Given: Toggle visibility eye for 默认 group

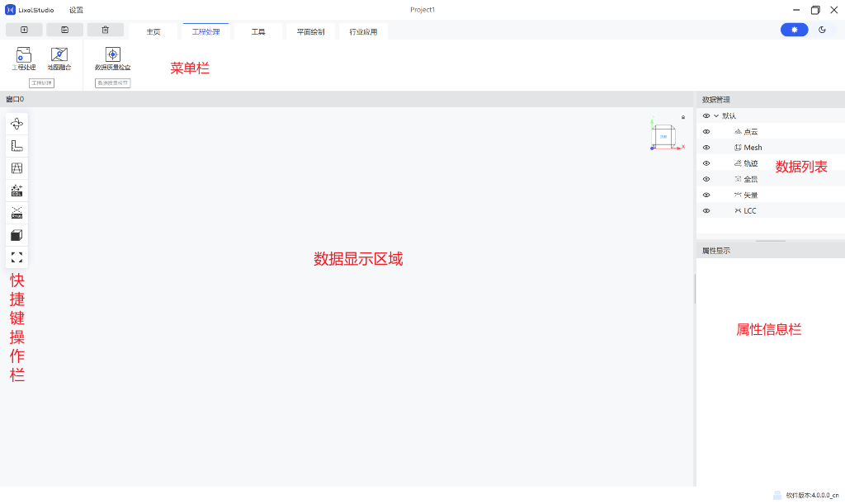Looking at the screenshot, I should coord(706,115).
